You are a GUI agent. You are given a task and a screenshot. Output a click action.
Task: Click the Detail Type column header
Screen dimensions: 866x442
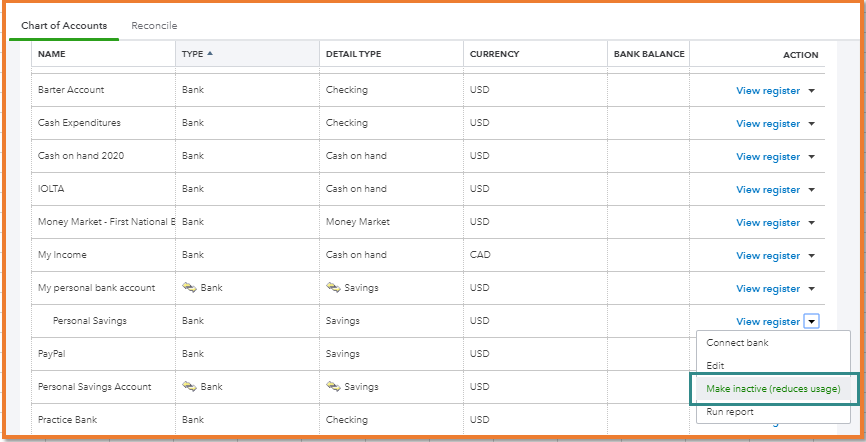click(353, 54)
